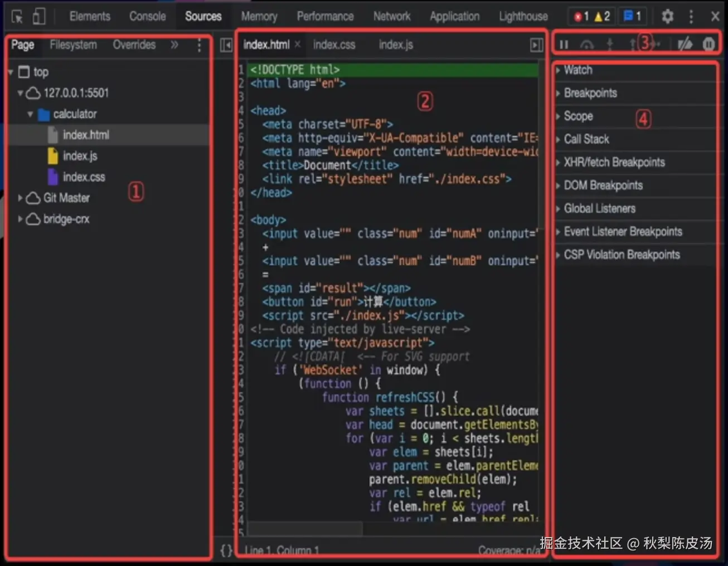Collapse the top tree node arrow
This screenshot has height=566, width=728.
(11, 72)
